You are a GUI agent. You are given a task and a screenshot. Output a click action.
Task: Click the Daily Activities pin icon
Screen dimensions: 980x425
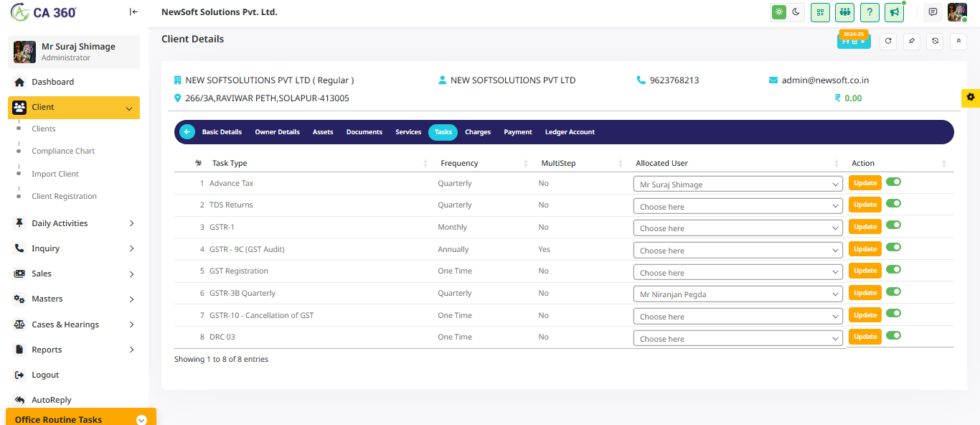pos(19,223)
